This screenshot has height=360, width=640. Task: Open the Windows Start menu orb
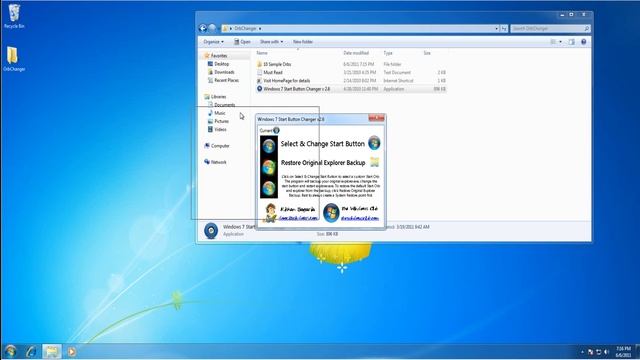(11, 351)
